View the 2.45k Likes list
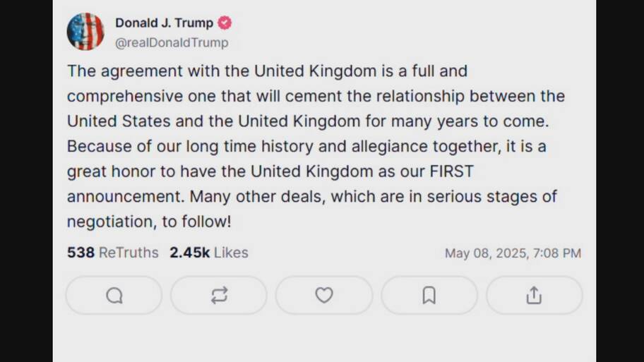Screen dimensions: 644x362 tap(208, 253)
